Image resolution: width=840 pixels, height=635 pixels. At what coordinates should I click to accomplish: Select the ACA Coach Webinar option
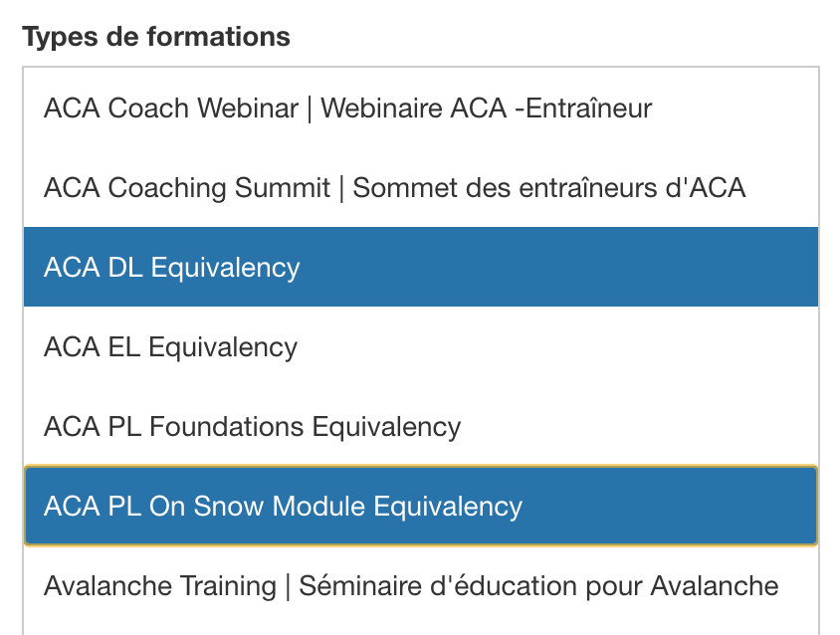pyautogui.click(x=347, y=107)
